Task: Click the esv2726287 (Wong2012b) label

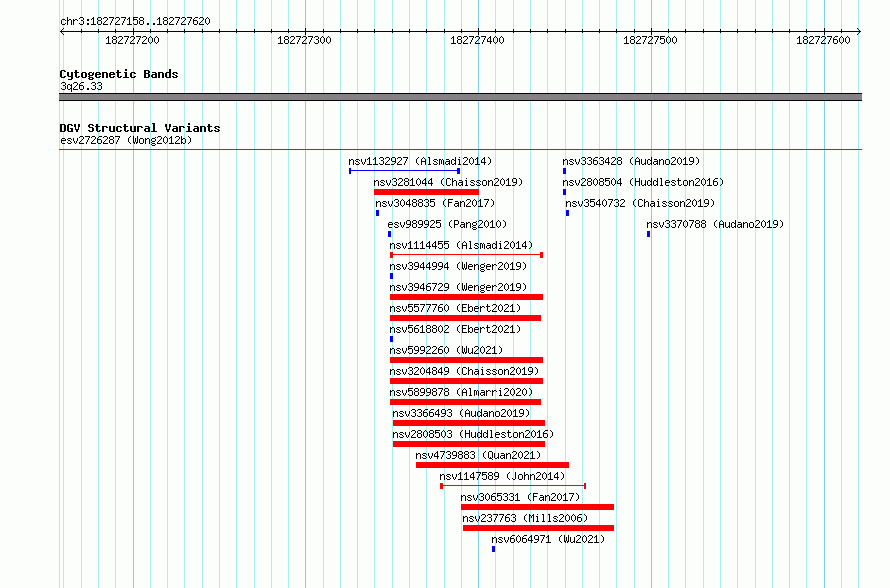Action: tap(126, 140)
